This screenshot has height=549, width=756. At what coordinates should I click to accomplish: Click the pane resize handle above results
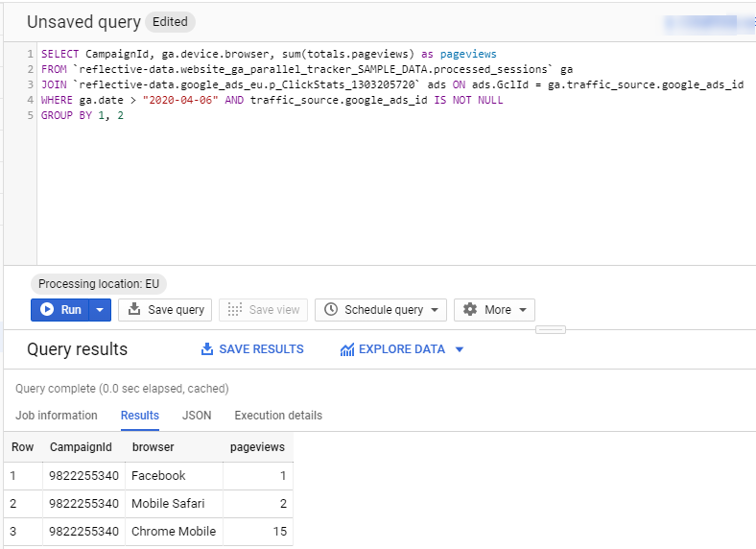coord(551,329)
